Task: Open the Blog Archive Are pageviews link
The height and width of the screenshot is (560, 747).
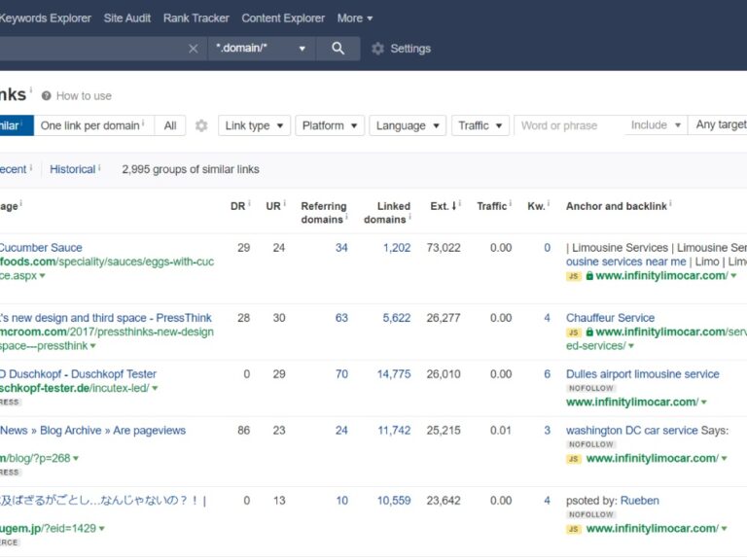Action: [x=93, y=431]
